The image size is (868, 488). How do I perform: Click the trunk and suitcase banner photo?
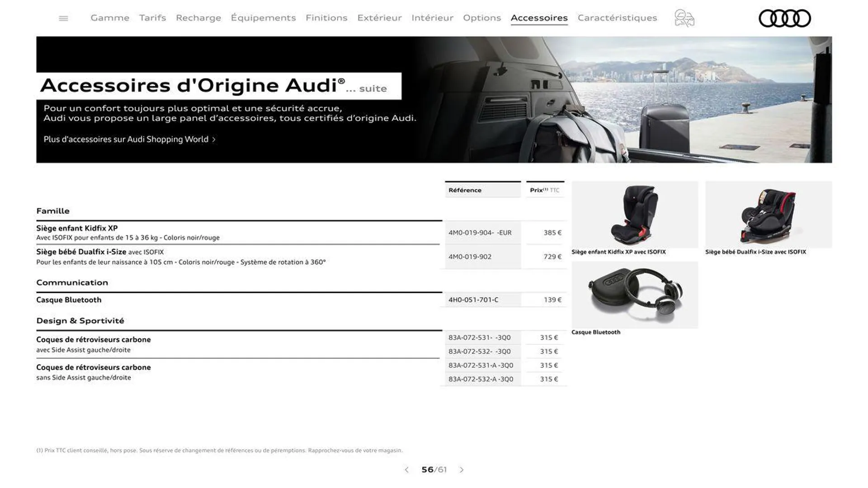click(x=624, y=99)
